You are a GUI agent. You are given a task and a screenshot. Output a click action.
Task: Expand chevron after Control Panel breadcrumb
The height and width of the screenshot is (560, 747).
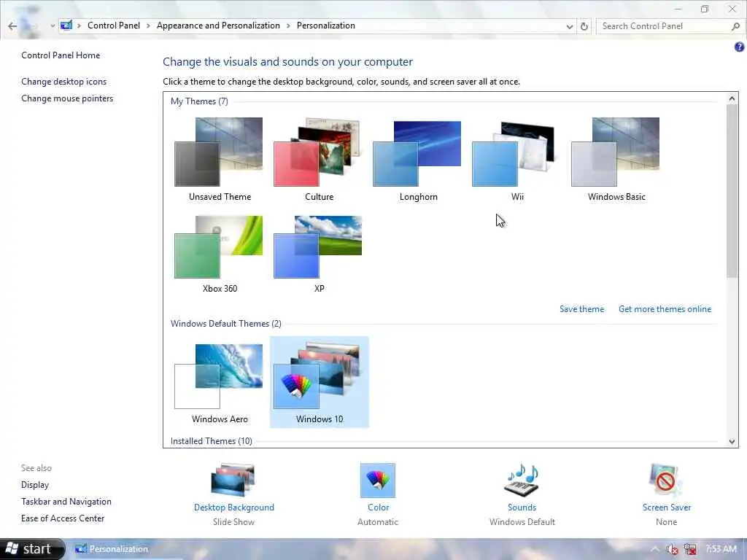pos(148,26)
